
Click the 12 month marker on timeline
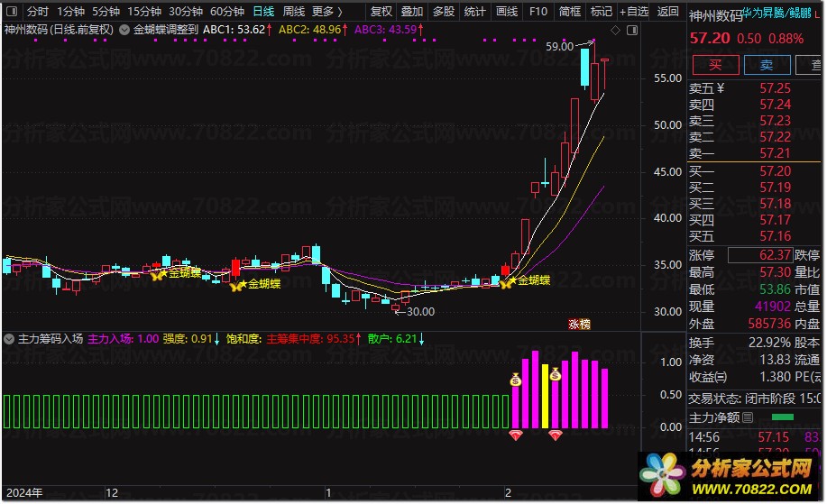[x=112, y=493]
